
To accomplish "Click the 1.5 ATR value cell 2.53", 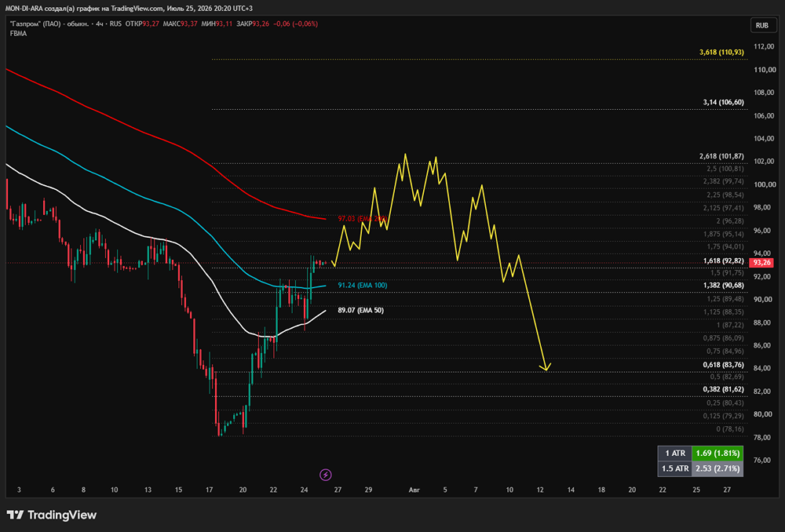I will coord(717,468).
